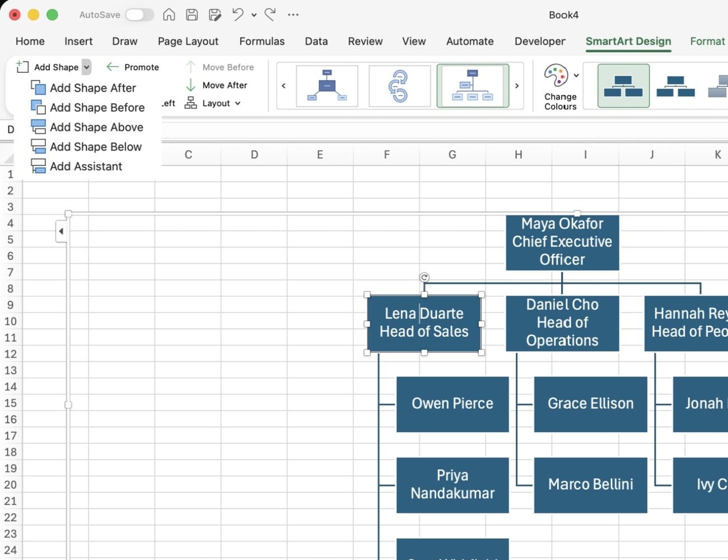This screenshot has width=728, height=560.
Task: Click the Promote arrow button
Action: (133, 67)
